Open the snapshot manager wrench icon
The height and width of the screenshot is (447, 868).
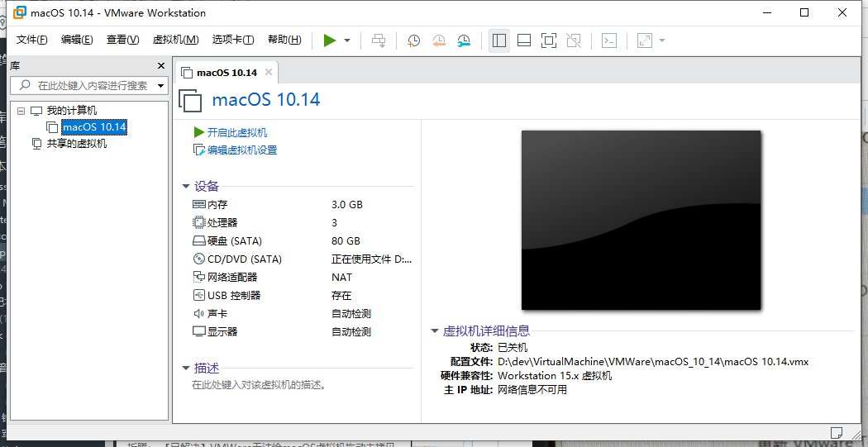(464, 40)
